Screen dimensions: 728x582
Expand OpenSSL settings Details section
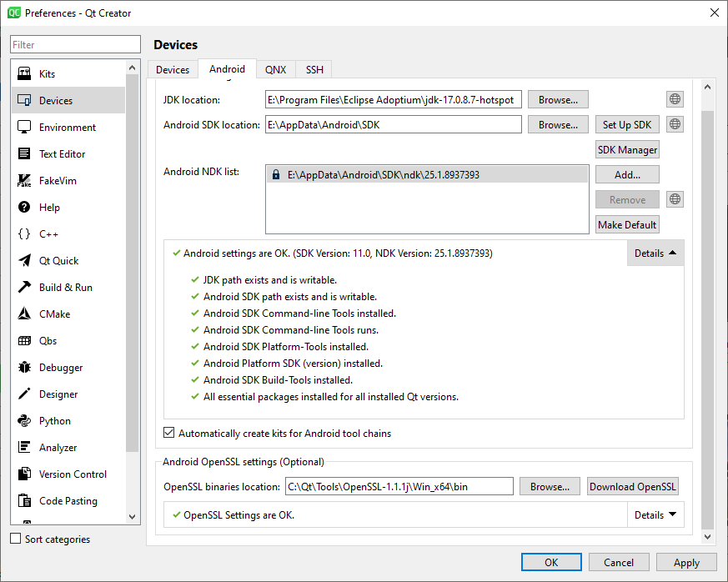click(x=655, y=515)
